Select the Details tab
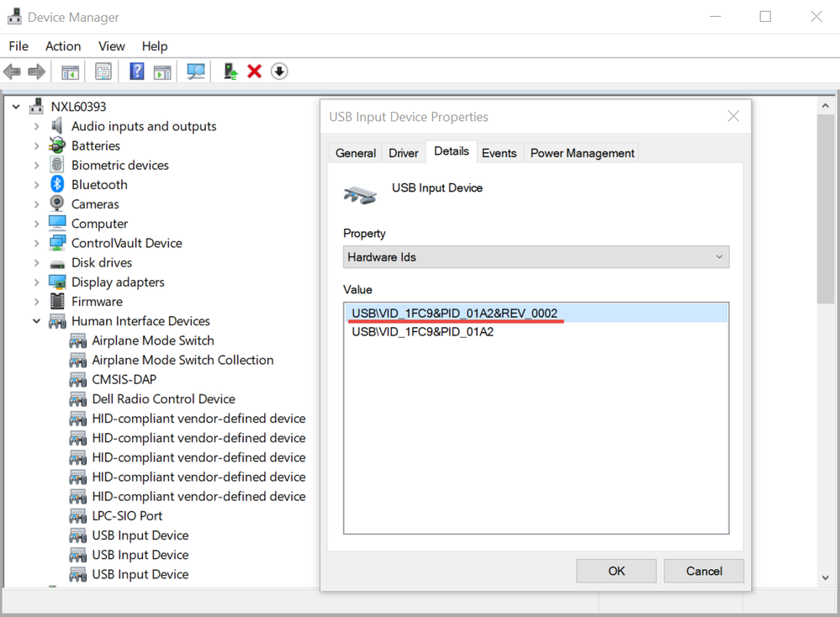Screen dimensions: 840x617 pos(451,151)
